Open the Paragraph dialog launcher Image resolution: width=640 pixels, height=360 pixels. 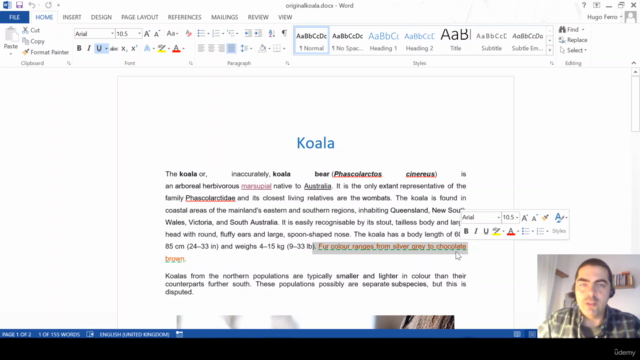coord(287,63)
